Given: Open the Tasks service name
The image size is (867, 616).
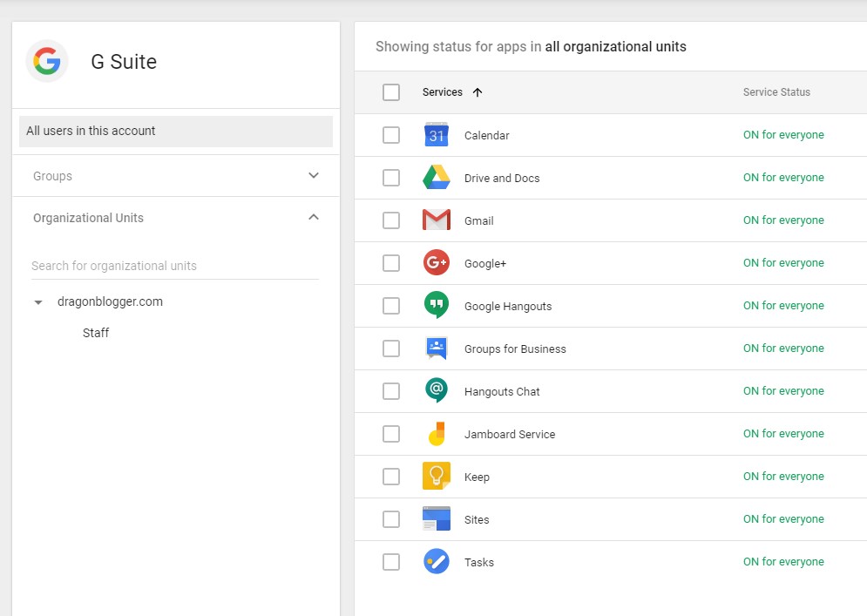Looking at the screenshot, I should (x=479, y=562).
